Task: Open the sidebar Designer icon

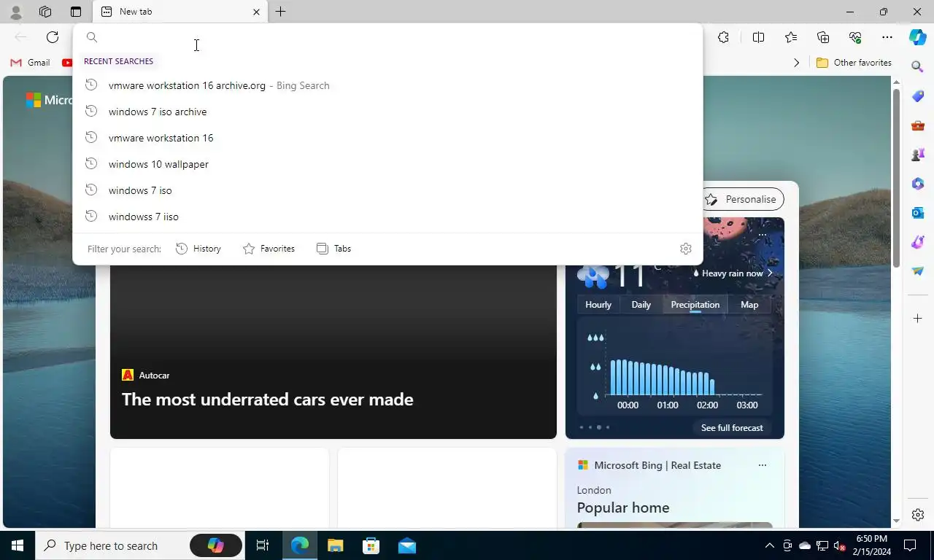Action: coord(918,241)
